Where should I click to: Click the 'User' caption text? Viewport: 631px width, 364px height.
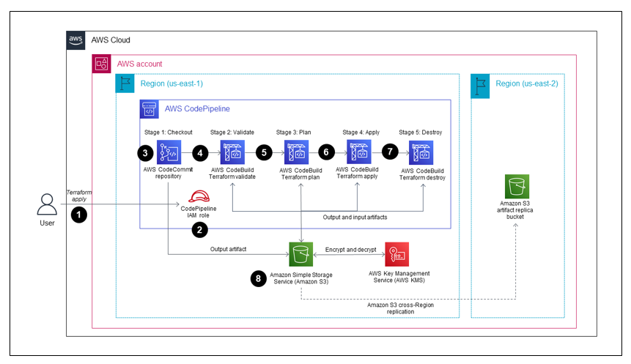(x=47, y=223)
